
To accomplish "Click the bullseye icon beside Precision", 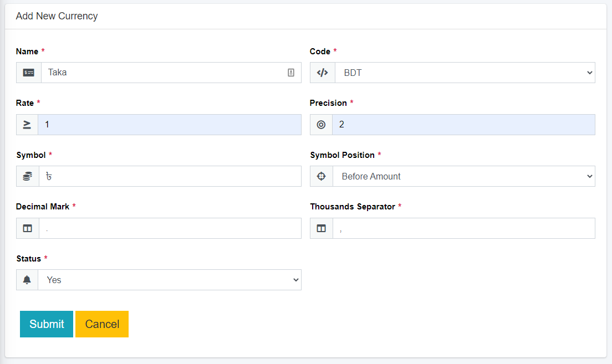I will point(321,125).
